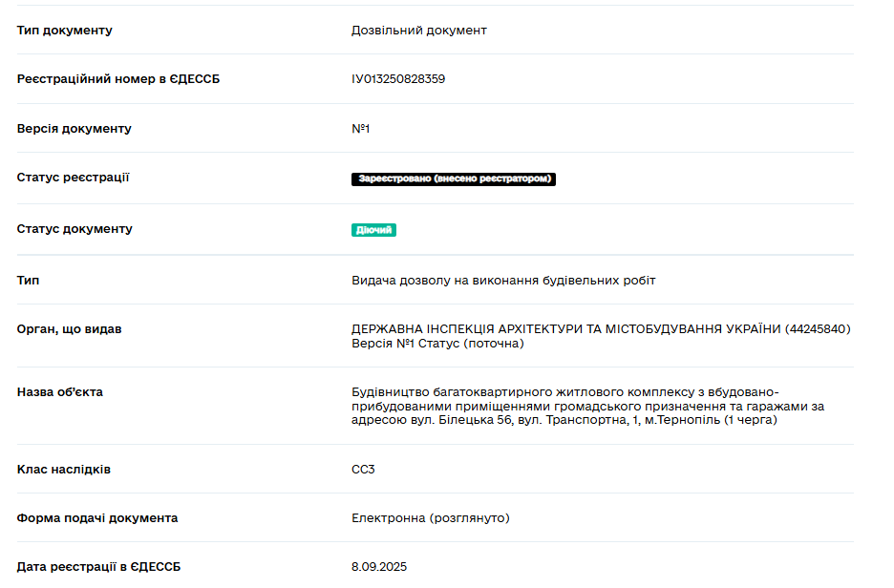Click the 'Реєстраційний номер в ЄДЕССБ' label
Viewport: 894px width, 588px height.
(117, 79)
